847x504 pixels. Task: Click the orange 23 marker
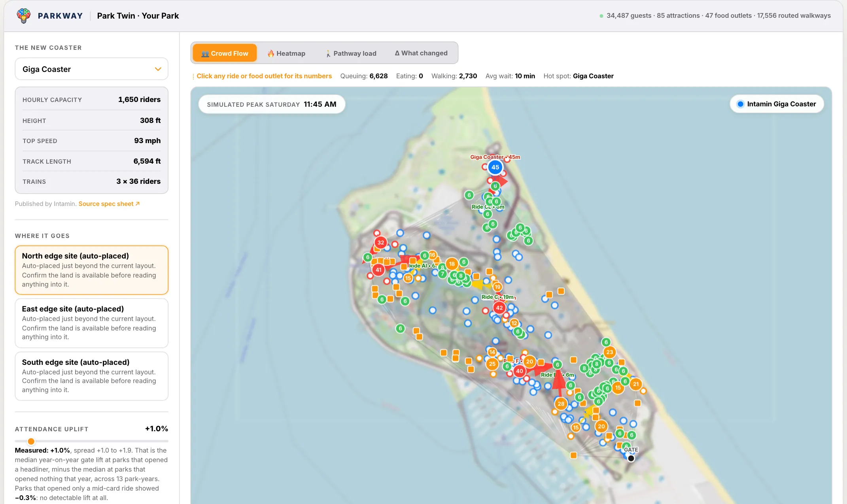[610, 352]
